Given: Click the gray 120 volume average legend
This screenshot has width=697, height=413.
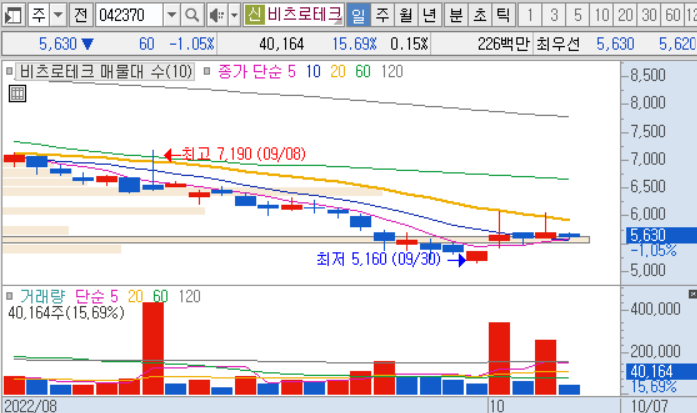Looking at the screenshot, I should [x=189, y=296].
